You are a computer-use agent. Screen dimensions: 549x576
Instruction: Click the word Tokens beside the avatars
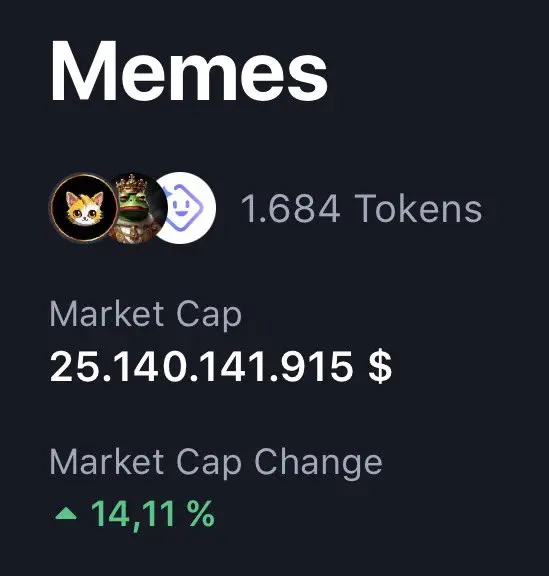click(418, 208)
